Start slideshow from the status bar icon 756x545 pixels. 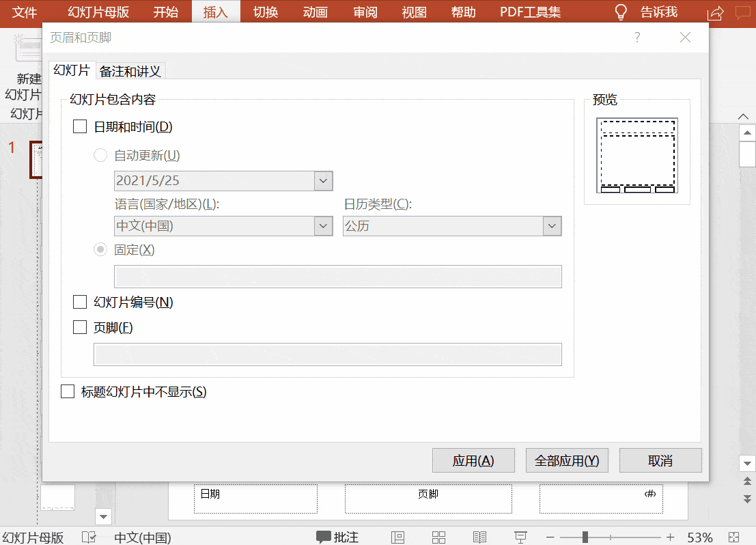(520, 537)
